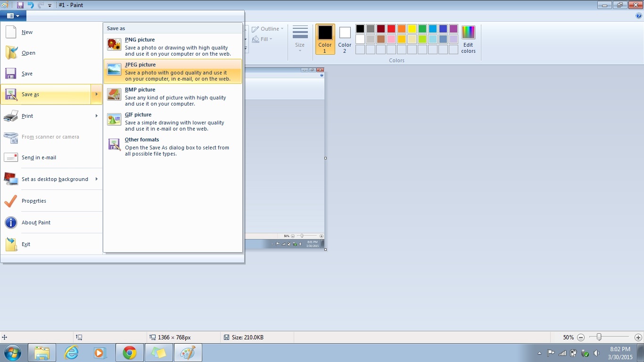Open Google Chrome from the taskbar
Screen dimensions: 644x362
pos(130,353)
